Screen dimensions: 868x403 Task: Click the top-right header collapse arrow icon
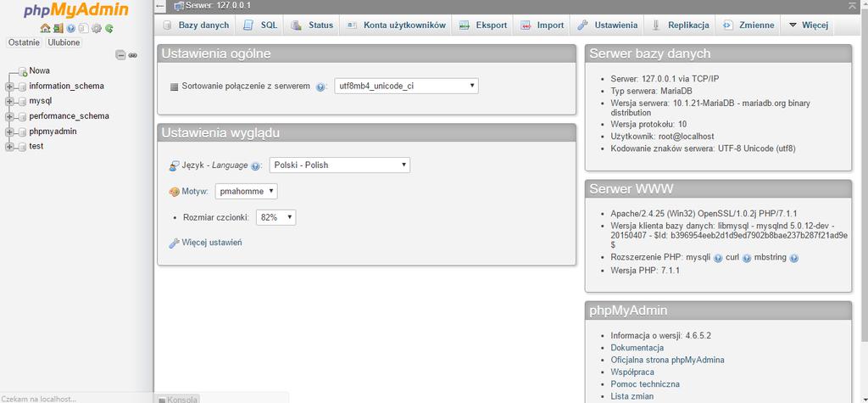(852, 6)
